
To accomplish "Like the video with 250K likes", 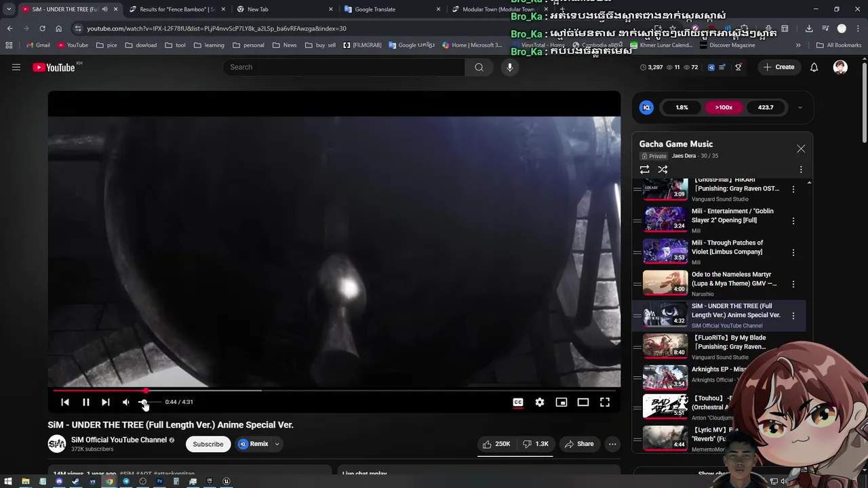I will coord(496,444).
